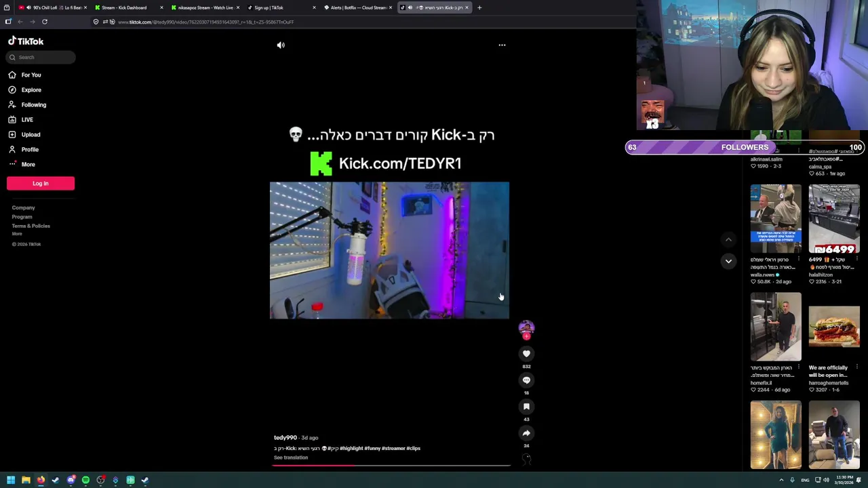This screenshot has height=488, width=868.
Task: Open options for halalhitzon video
Action: pyautogui.click(x=857, y=259)
